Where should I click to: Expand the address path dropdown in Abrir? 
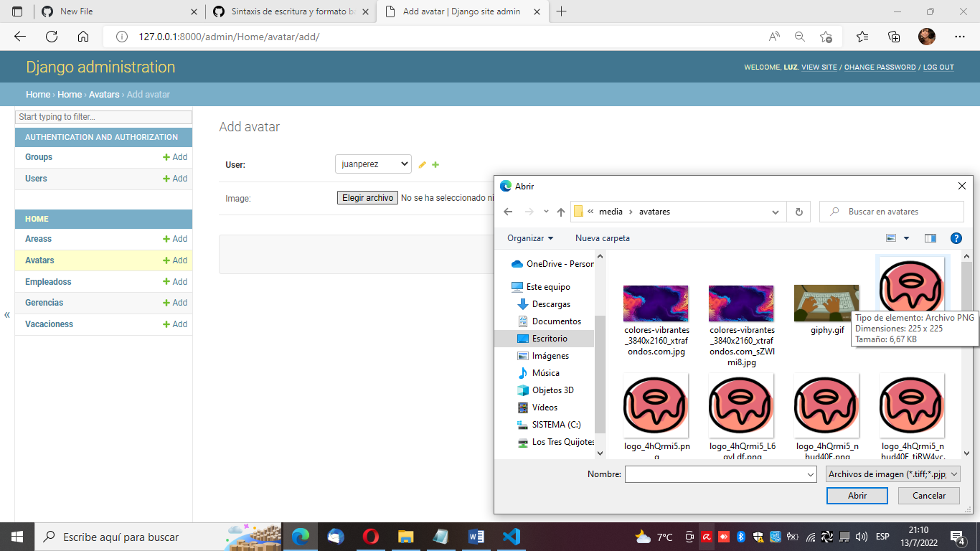(775, 212)
